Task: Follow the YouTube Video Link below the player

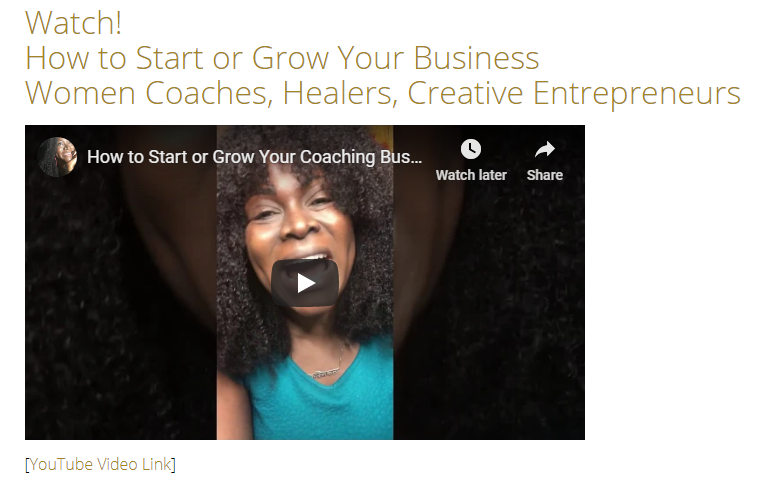Action: [x=101, y=464]
